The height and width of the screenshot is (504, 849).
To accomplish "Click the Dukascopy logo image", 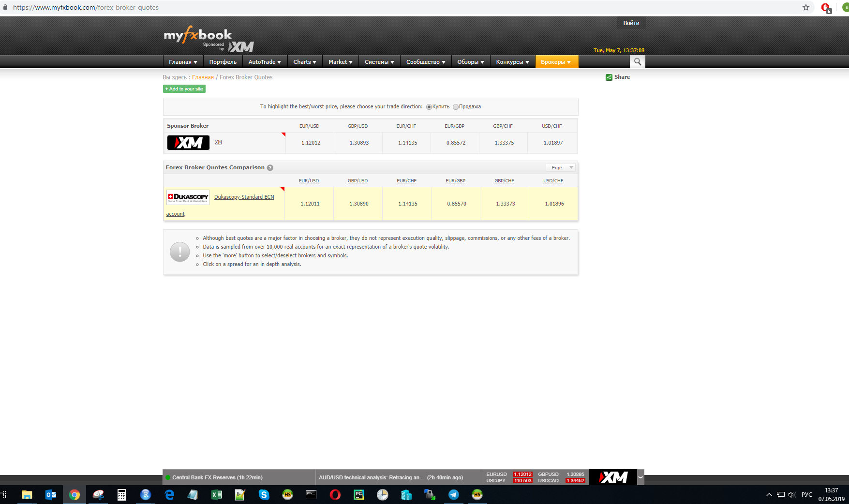I will point(188,197).
